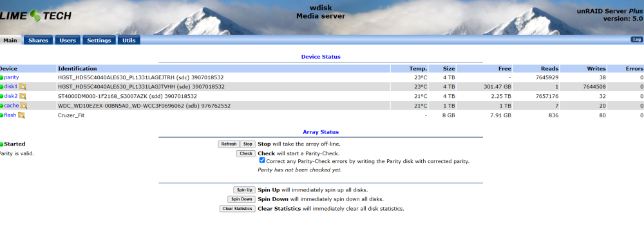644x252 pixels.
Task: Open disk1 browse folder icon
Action: pos(23,87)
